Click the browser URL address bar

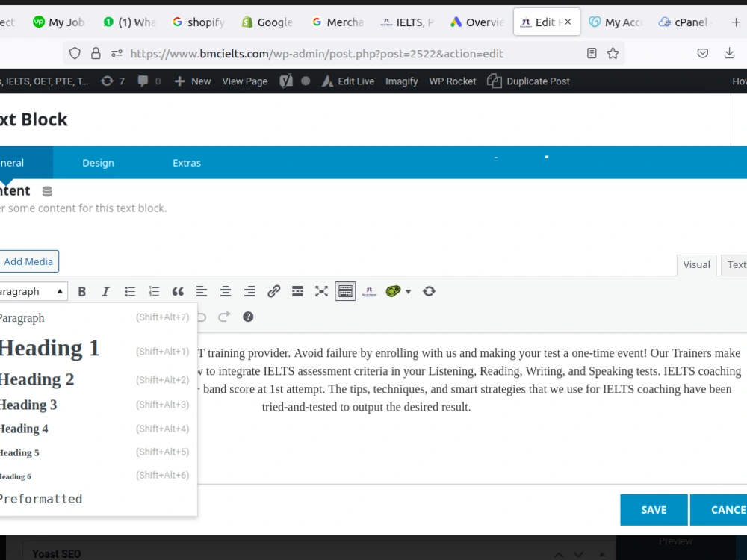point(317,54)
